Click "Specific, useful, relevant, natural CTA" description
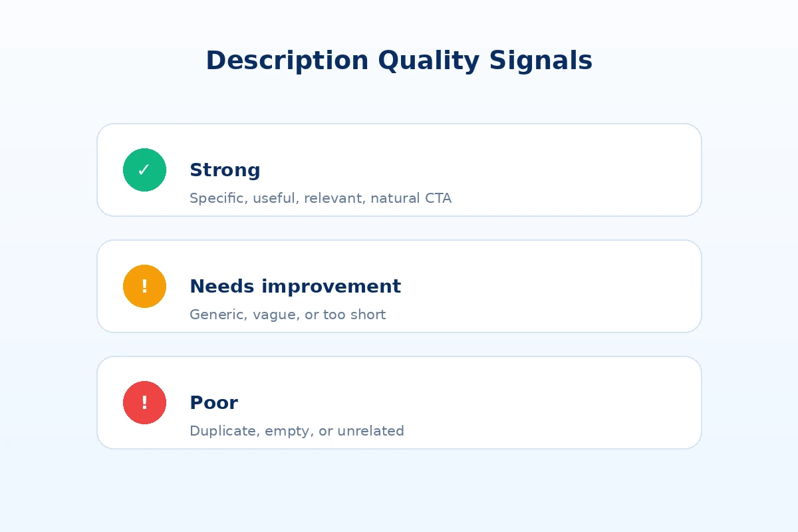The image size is (798, 532). click(321, 198)
